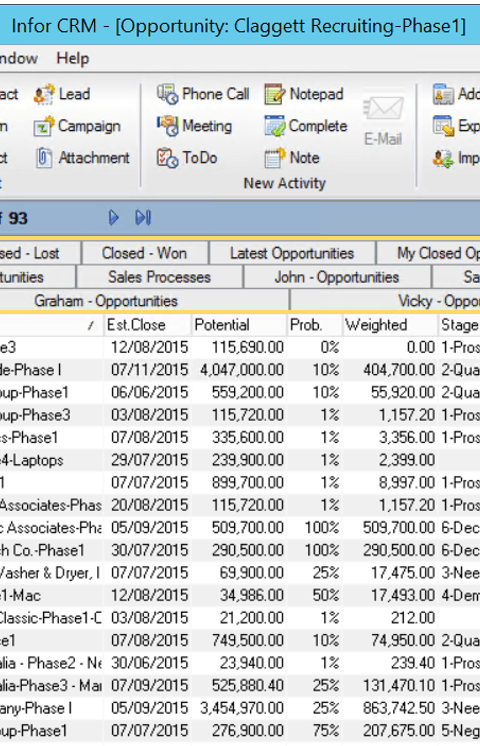Create a new Campaign

click(x=77, y=127)
